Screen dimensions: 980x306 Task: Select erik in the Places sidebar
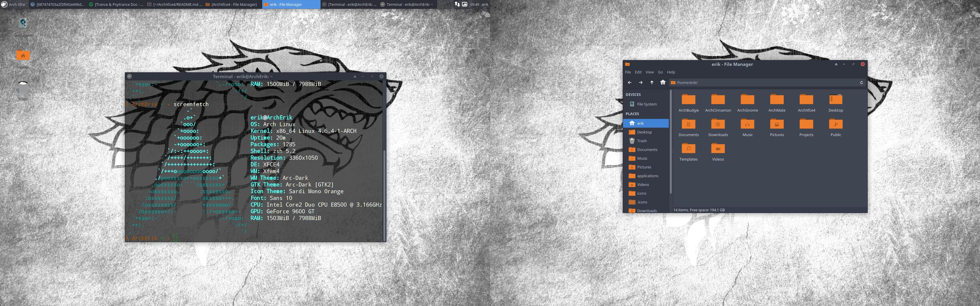tap(646, 123)
